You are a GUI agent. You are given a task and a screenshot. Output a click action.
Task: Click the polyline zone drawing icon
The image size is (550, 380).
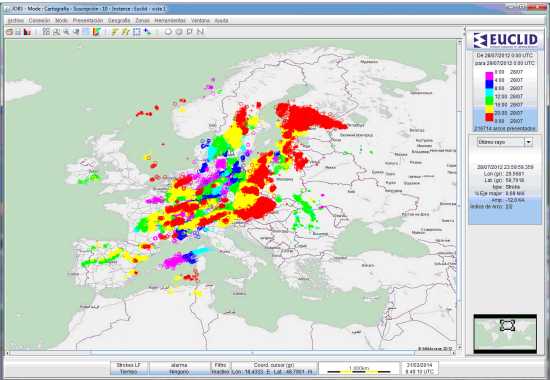[200, 32]
